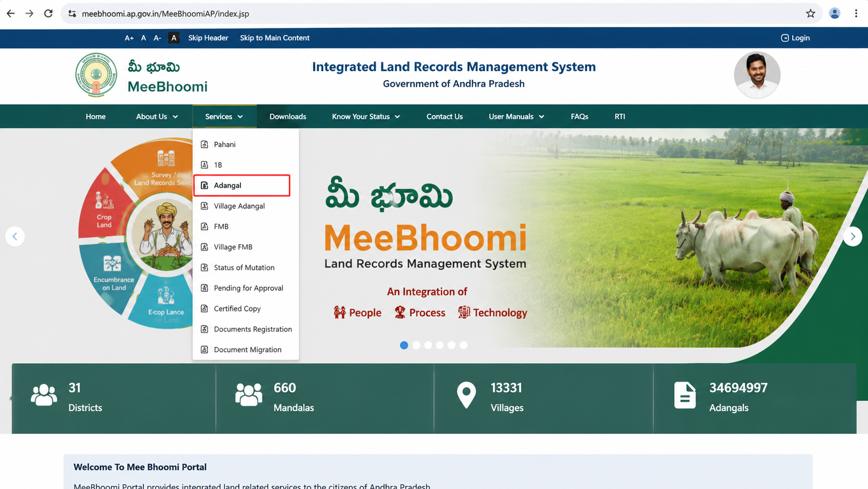Collapse the Services dropdown menu

(x=224, y=116)
